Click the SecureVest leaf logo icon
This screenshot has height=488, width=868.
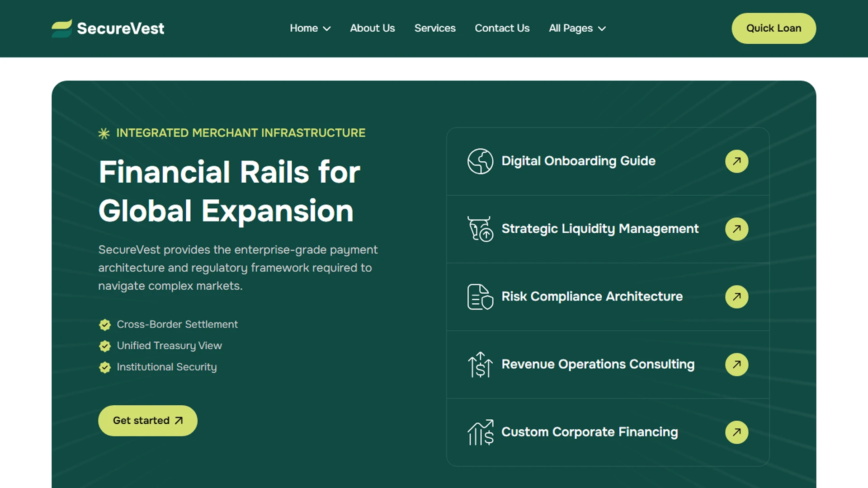click(x=62, y=28)
